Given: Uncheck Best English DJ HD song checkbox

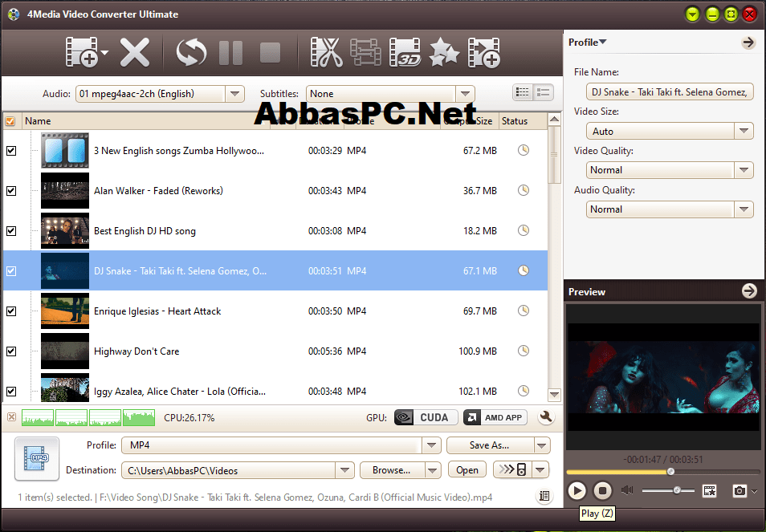Looking at the screenshot, I should (x=11, y=231).
